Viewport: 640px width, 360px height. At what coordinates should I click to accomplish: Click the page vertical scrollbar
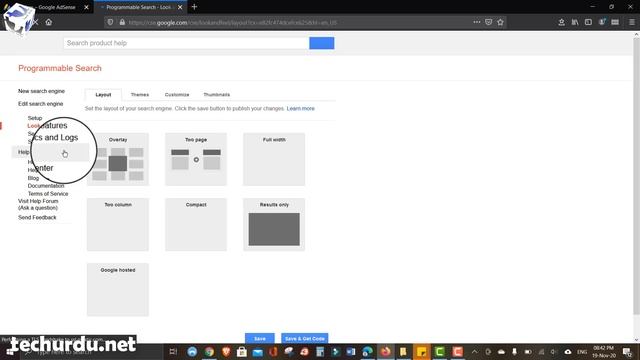636,176
